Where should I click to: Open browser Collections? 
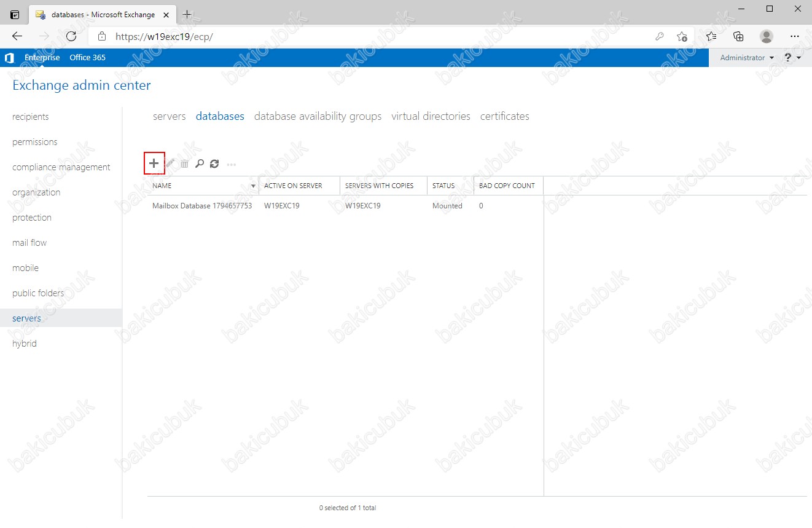click(739, 36)
